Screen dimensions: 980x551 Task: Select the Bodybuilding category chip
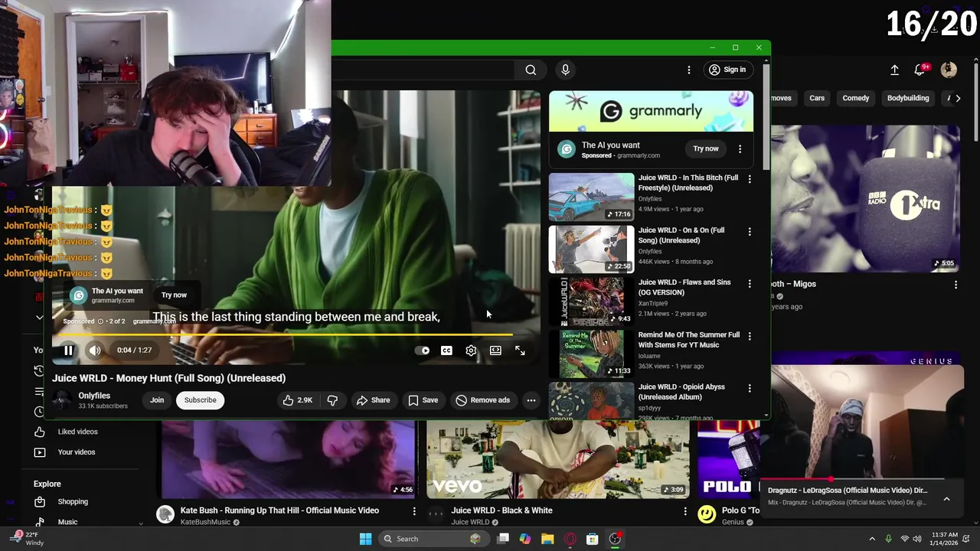click(x=908, y=98)
